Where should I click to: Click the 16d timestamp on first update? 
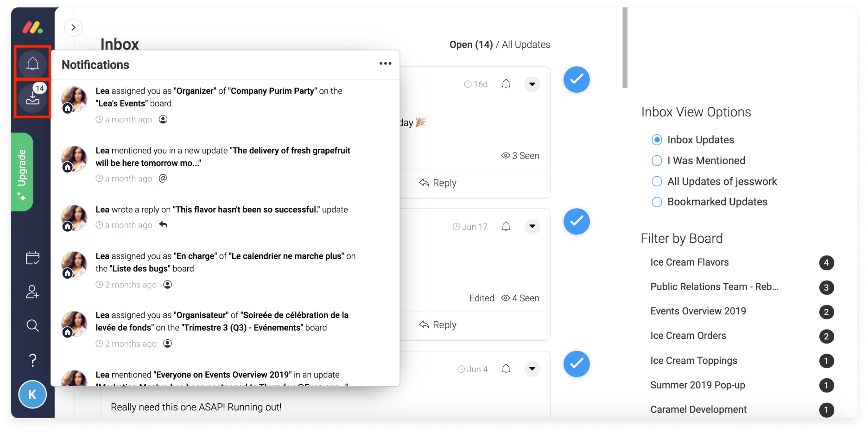click(476, 84)
